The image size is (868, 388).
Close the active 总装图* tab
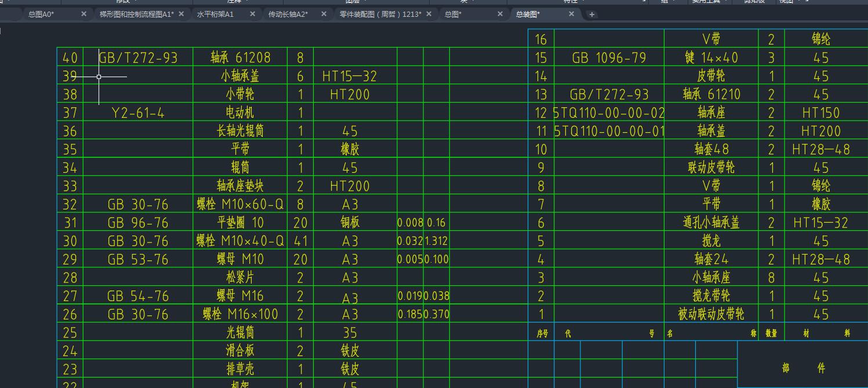(572, 14)
